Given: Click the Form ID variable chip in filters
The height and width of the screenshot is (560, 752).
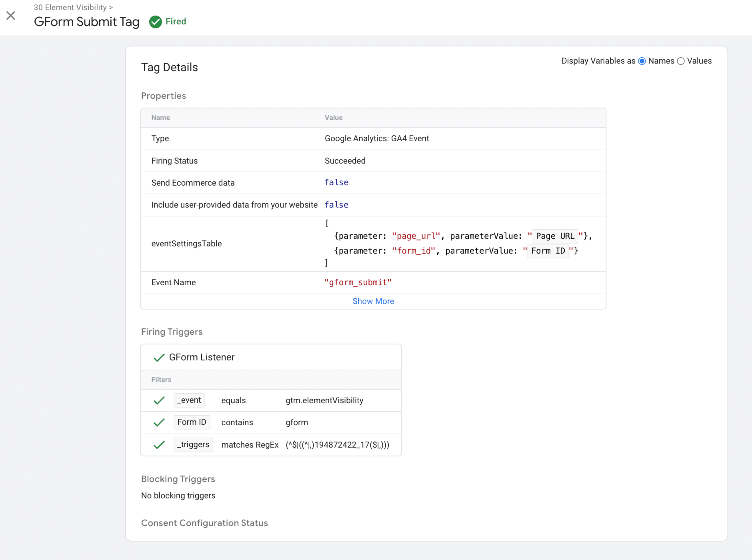Looking at the screenshot, I should click(192, 422).
